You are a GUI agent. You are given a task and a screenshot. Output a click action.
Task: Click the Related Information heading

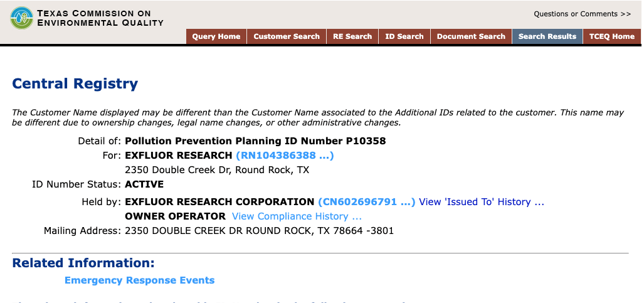pyautogui.click(x=83, y=263)
